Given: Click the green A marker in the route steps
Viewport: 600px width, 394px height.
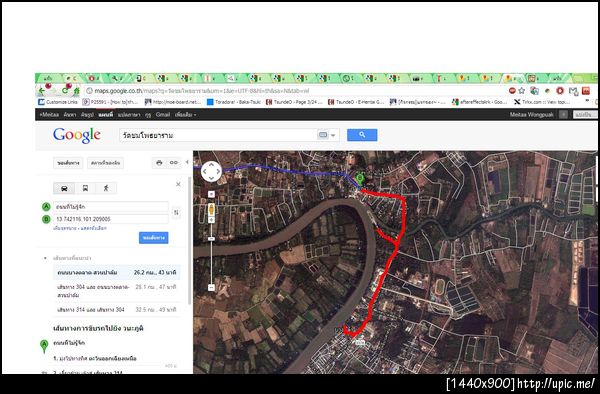Looking at the screenshot, I should tap(44, 345).
